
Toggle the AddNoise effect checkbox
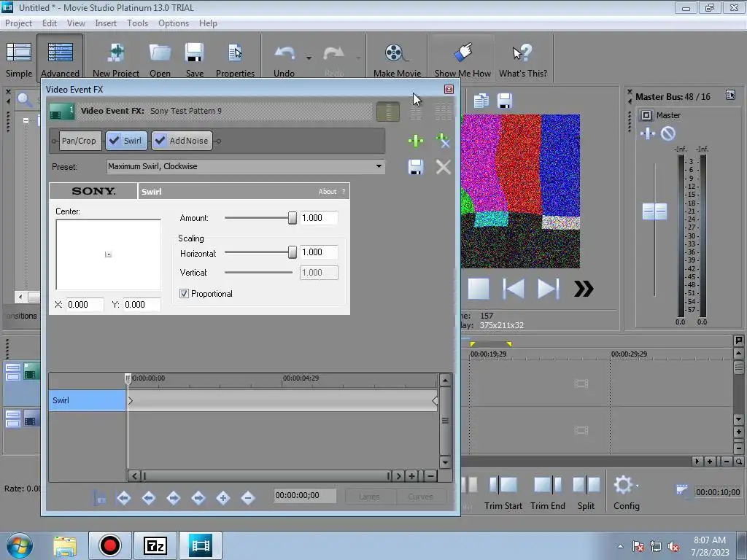pyautogui.click(x=160, y=141)
